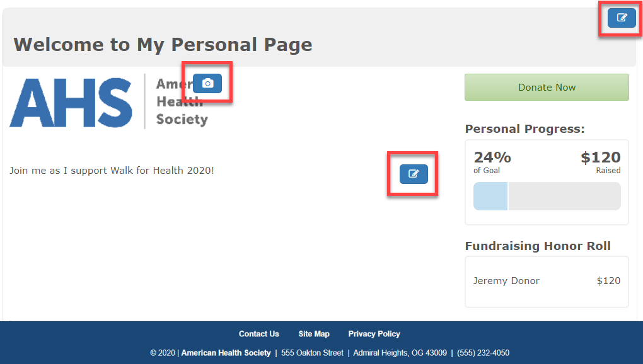Screen dimensions: 643x364
Task: Select Jeremy Donor in the honor roll
Action: click(506, 281)
